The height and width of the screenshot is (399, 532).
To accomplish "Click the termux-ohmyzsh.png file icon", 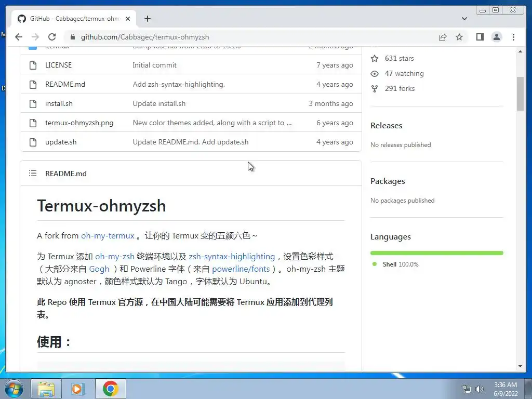I will point(33,123).
